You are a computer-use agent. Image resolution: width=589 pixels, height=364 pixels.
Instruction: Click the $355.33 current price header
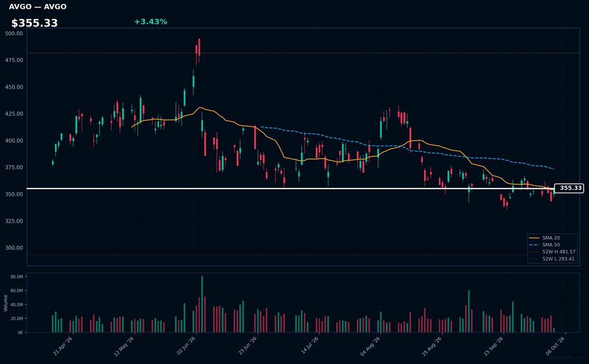click(x=34, y=23)
